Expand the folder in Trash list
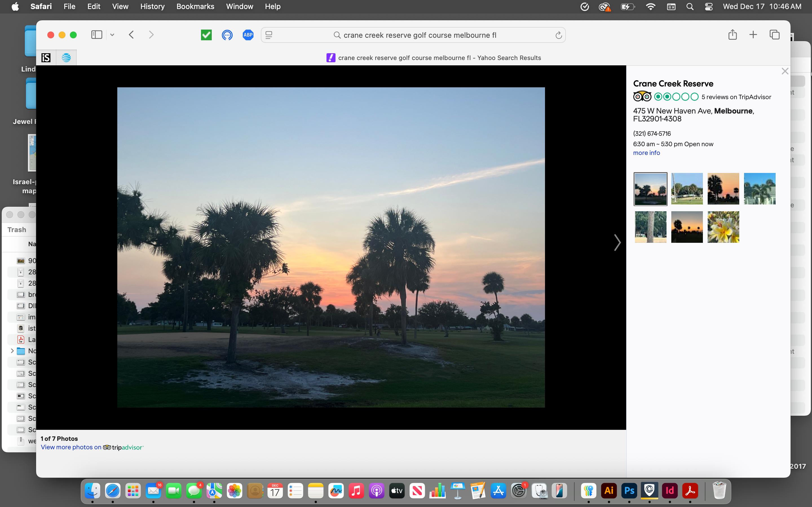The width and height of the screenshot is (812, 507). (x=12, y=351)
